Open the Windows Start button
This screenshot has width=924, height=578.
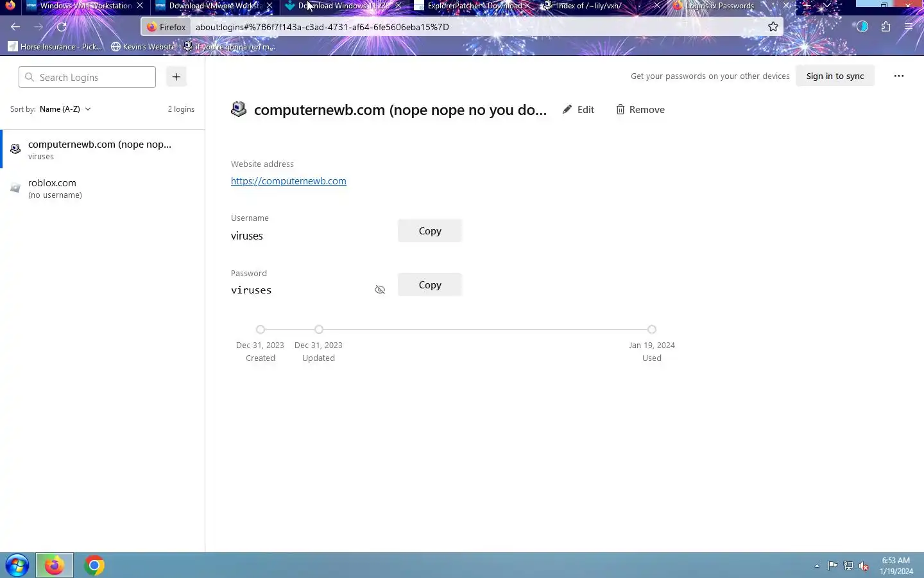(x=17, y=566)
